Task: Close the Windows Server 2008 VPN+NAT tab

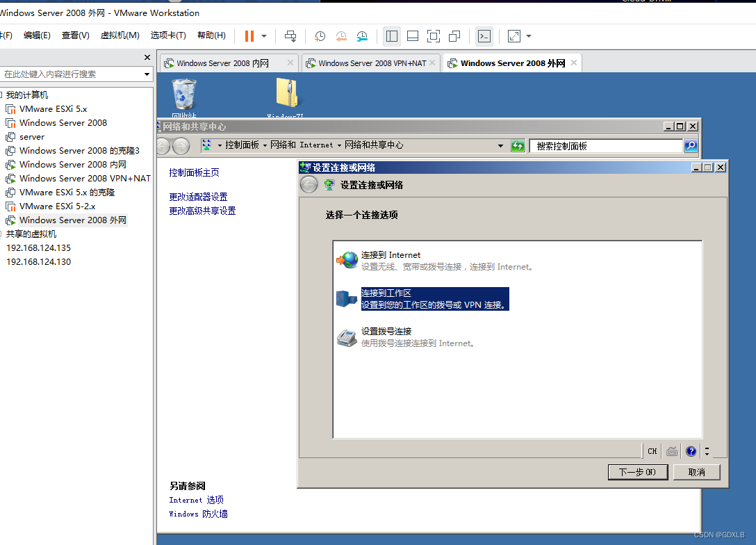Action: [432, 63]
